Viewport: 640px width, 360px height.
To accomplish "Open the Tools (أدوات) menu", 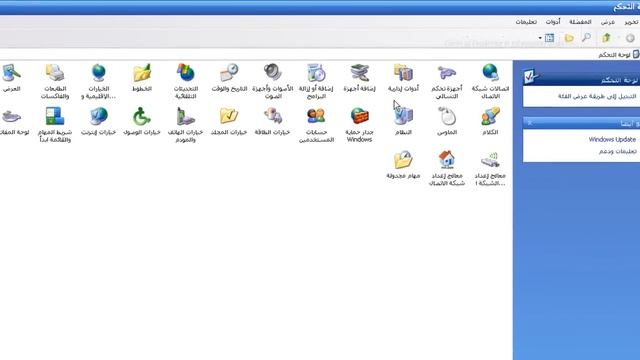I will pyautogui.click(x=553, y=22).
